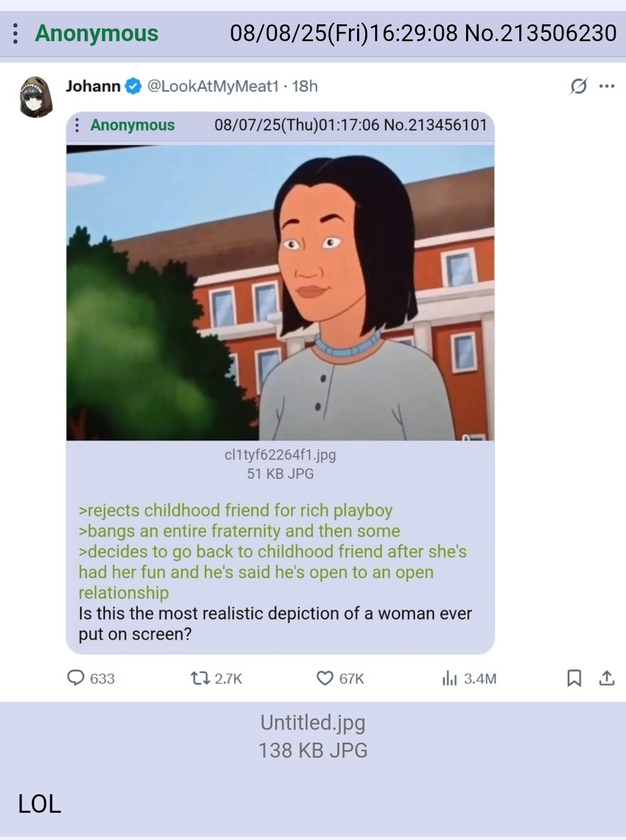The height and width of the screenshot is (840, 626).
Task: Tap the share upload icon
Action: click(607, 678)
